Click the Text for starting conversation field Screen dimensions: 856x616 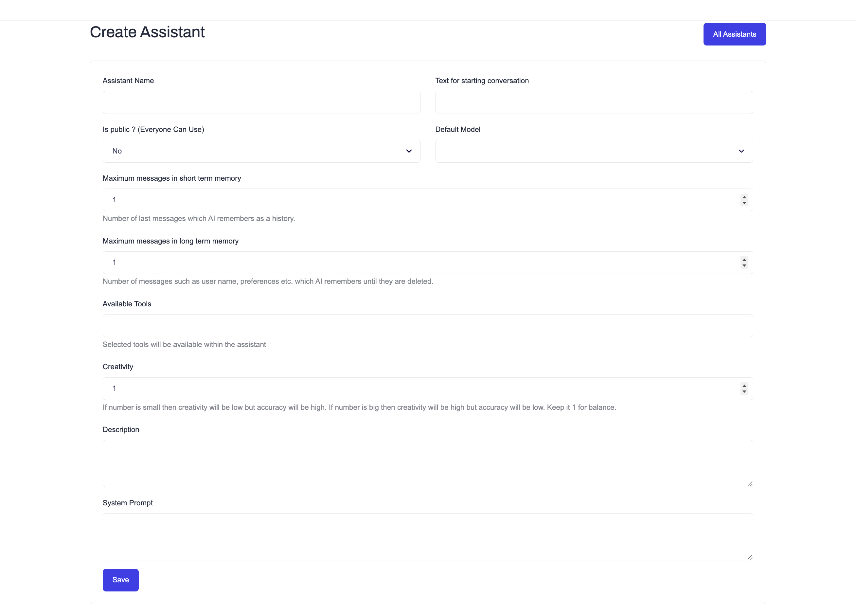pyautogui.click(x=594, y=102)
